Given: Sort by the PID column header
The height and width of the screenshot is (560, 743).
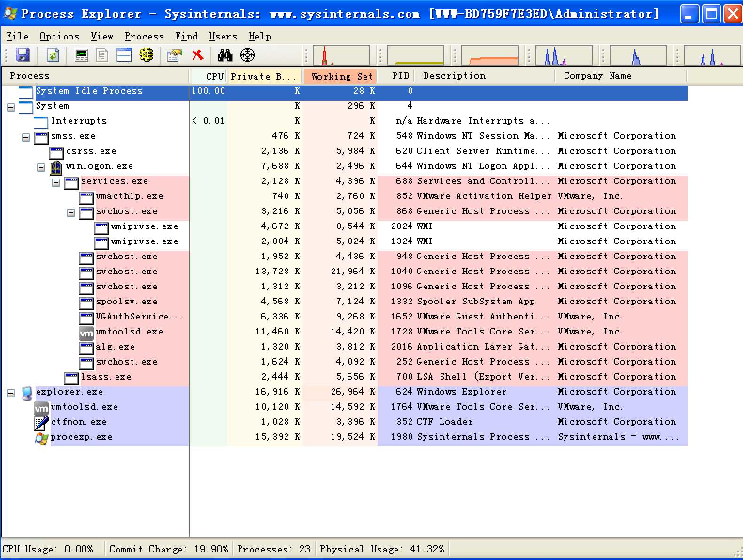Looking at the screenshot, I should pos(396,76).
